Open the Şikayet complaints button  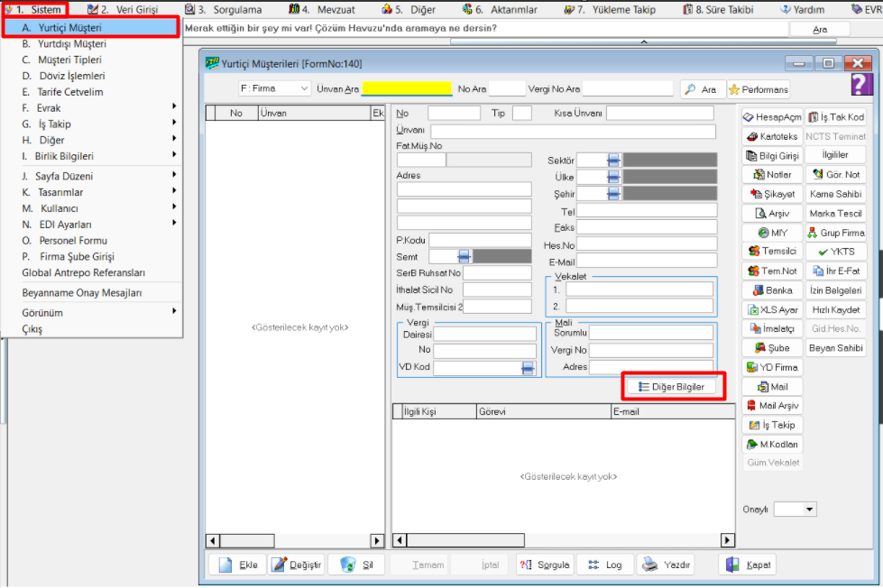click(x=772, y=194)
